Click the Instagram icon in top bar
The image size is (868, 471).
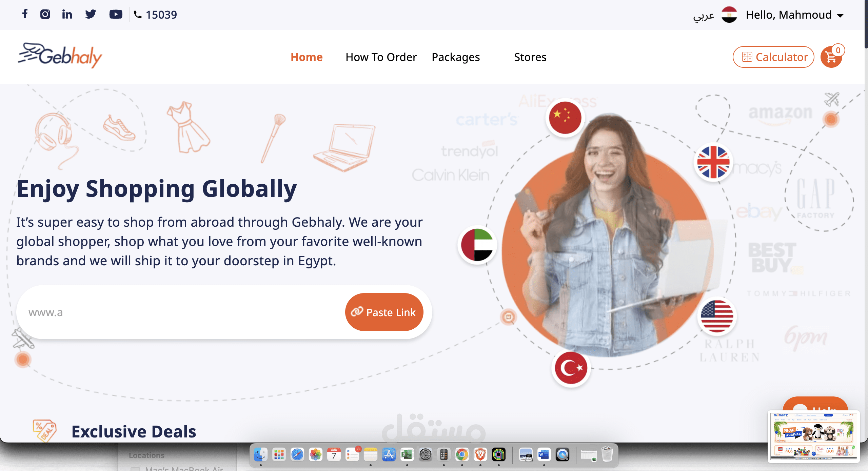(45, 14)
